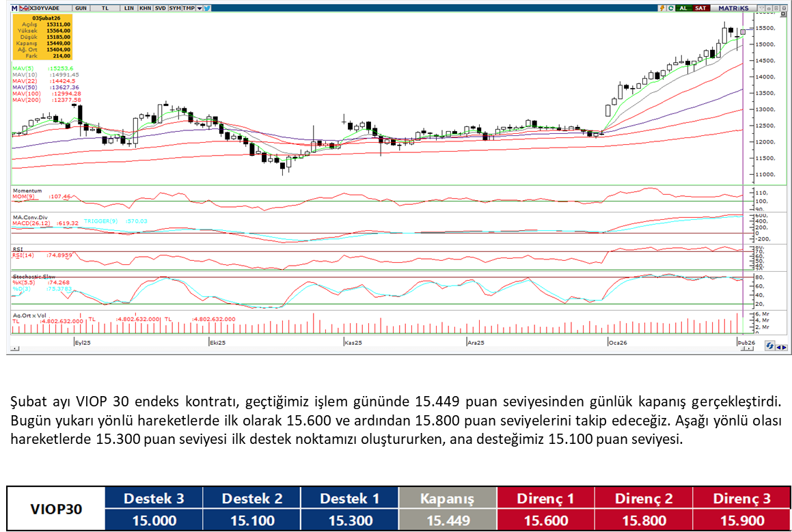
Task: Toggle LIN linear scale mode
Action: (129, 8)
